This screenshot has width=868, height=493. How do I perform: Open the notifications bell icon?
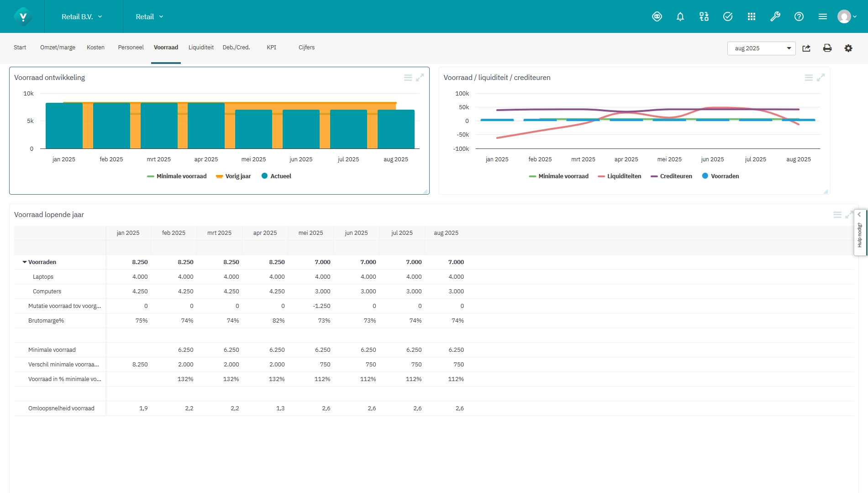[x=680, y=16]
